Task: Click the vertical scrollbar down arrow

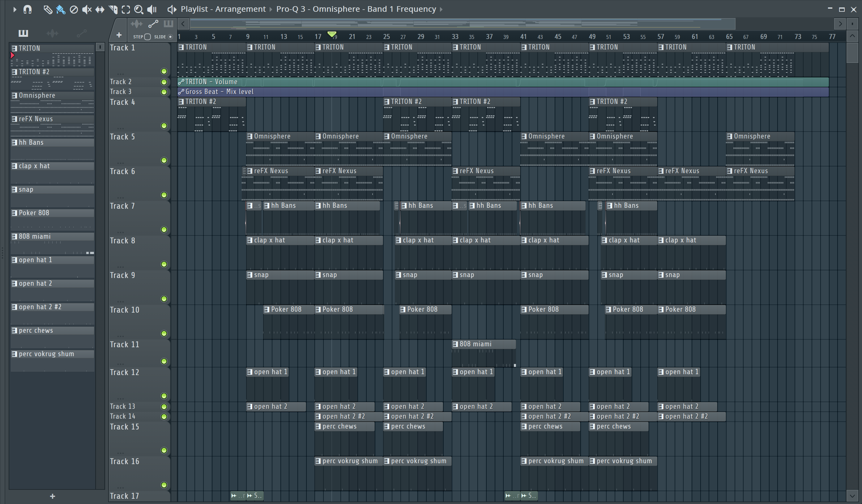Action: [x=852, y=495]
